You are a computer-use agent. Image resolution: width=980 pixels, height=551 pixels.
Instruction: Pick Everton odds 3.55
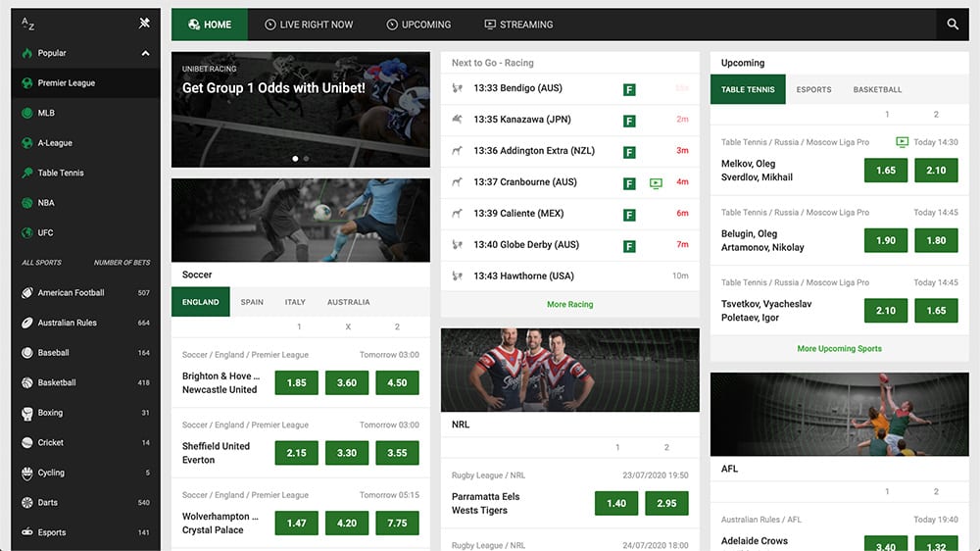click(397, 453)
